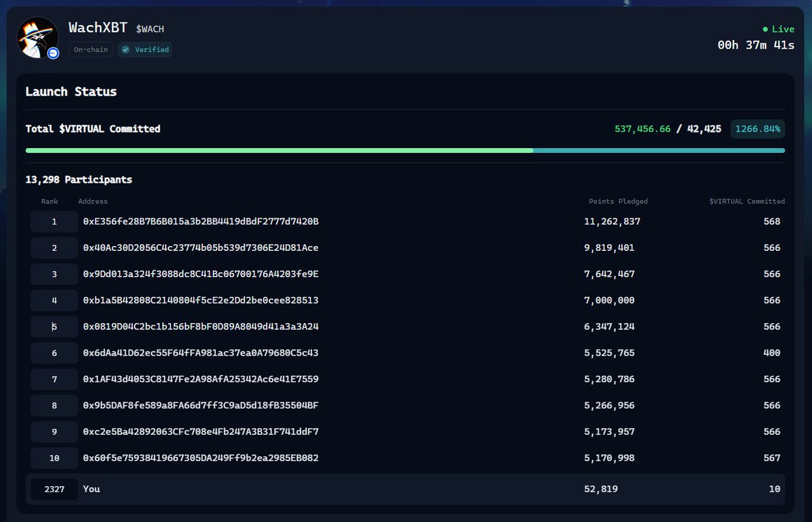Click the 537,456.66 committed amount
Viewport: 812px width, 522px height.
click(643, 128)
